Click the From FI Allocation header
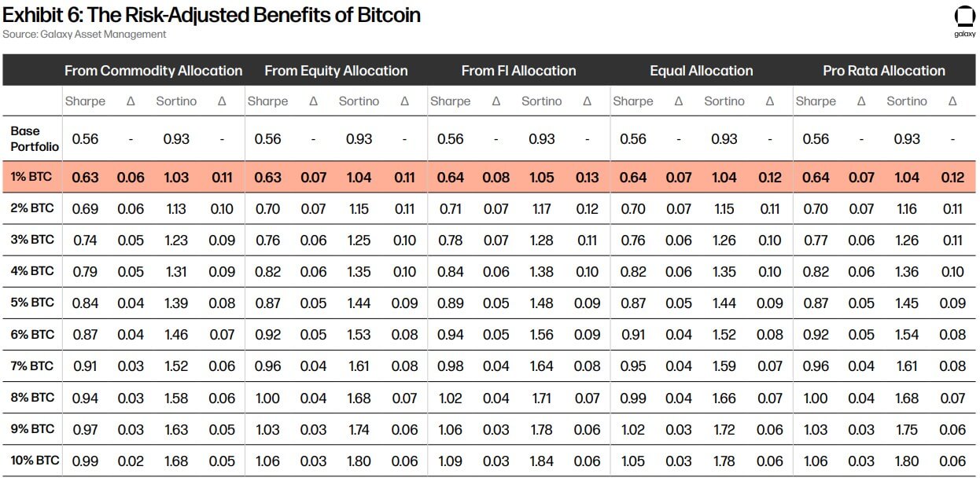 (518, 71)
